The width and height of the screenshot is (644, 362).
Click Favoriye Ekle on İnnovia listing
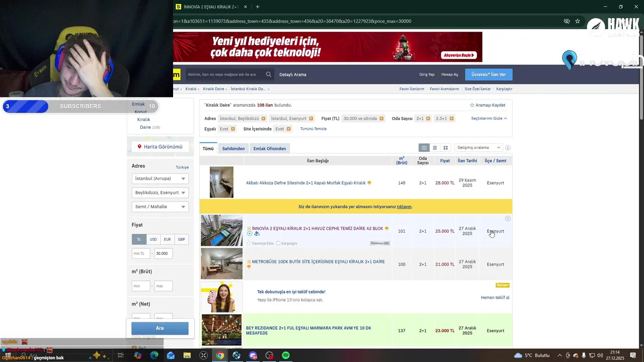point(260,243)
